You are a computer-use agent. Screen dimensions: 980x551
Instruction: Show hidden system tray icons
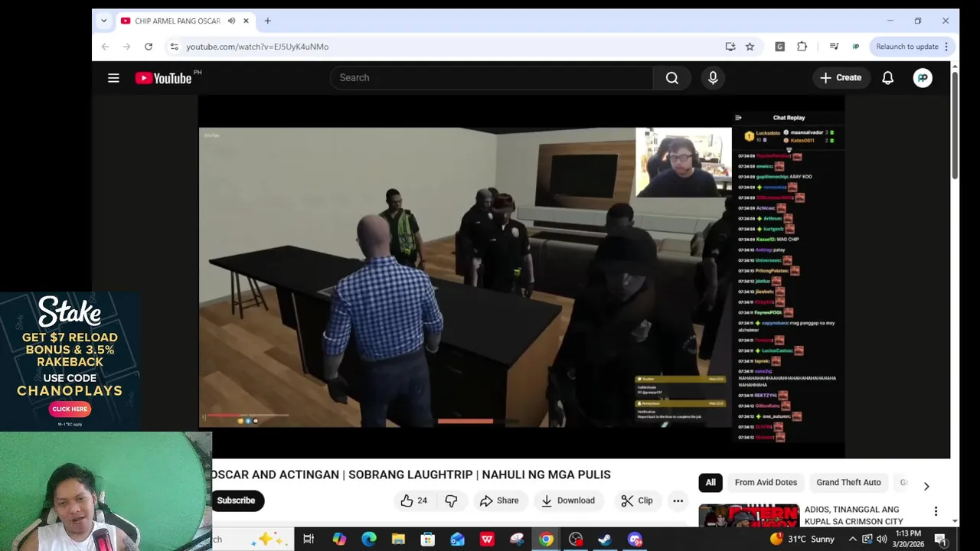click(852, 540)
